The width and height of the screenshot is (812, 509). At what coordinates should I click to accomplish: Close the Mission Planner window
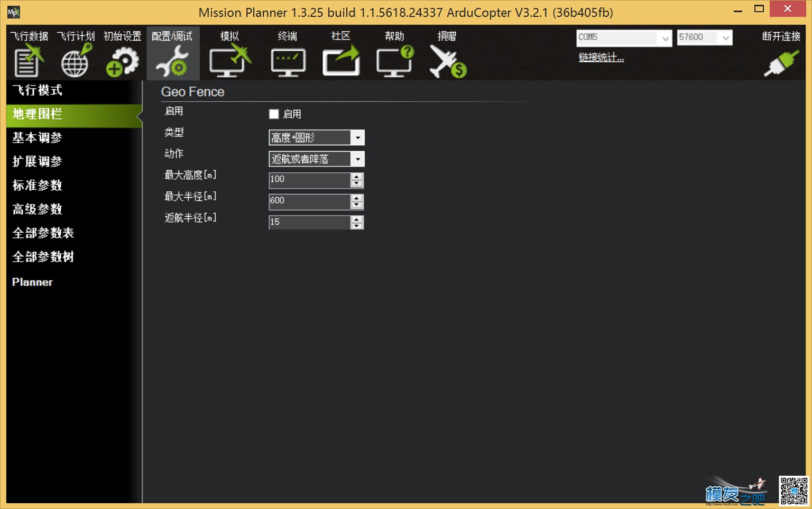point(788,9)
